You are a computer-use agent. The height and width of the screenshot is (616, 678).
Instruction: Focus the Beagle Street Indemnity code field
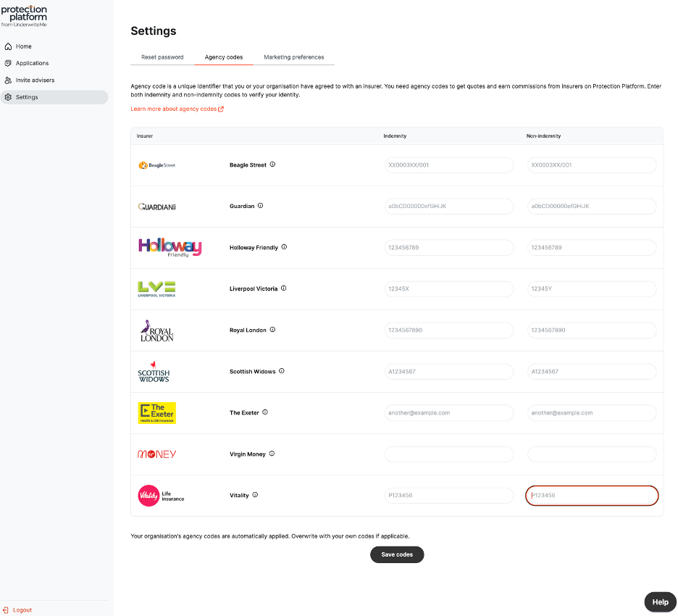click(449, 165)
